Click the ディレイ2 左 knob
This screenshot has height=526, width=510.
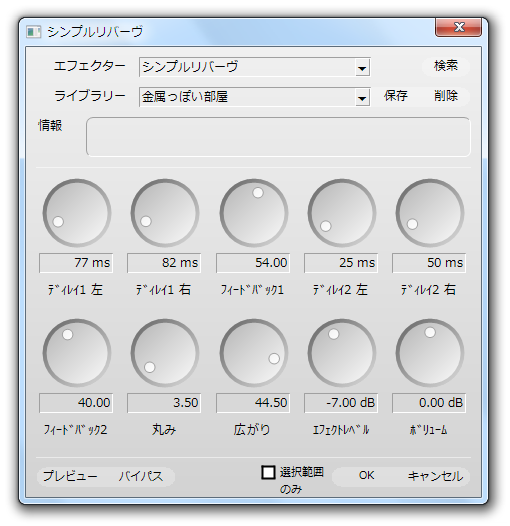(342, 213)
